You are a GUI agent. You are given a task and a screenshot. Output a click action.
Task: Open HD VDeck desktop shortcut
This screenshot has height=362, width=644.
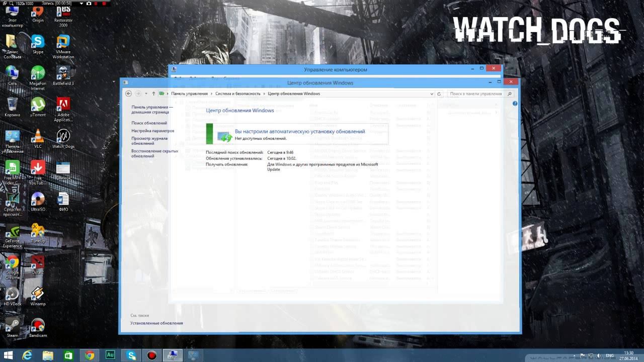pos(12,296)
